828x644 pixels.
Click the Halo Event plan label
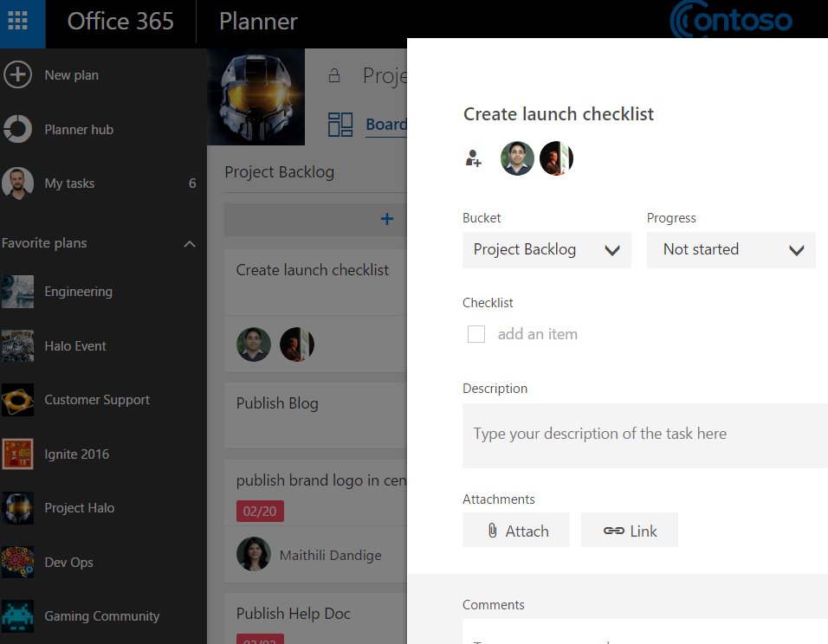(75, 345)
